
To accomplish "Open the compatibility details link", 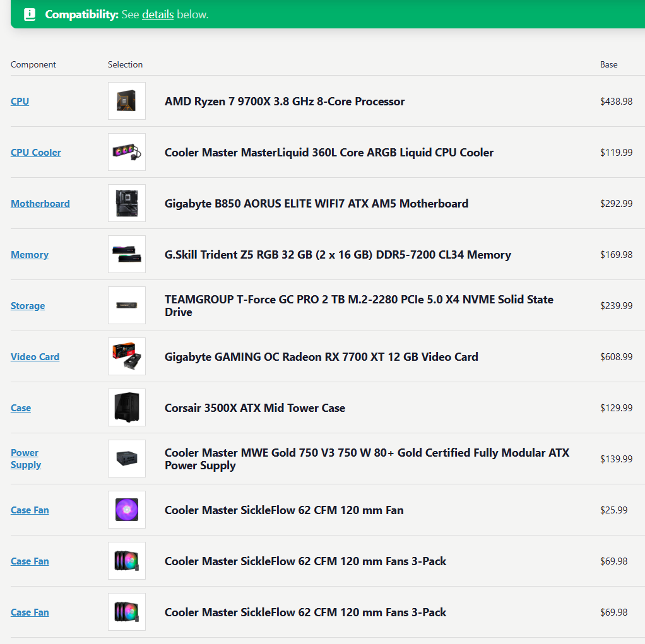I will 158,15.
